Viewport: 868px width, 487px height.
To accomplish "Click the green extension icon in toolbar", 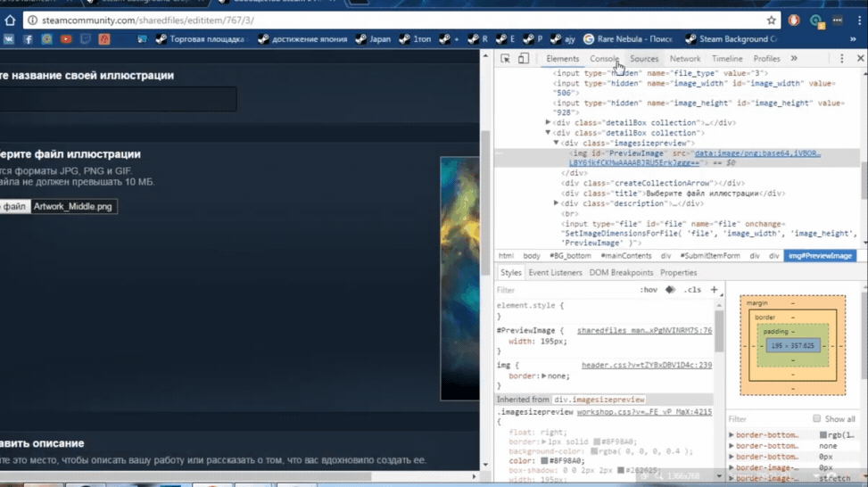I will (x=816, y=21).
